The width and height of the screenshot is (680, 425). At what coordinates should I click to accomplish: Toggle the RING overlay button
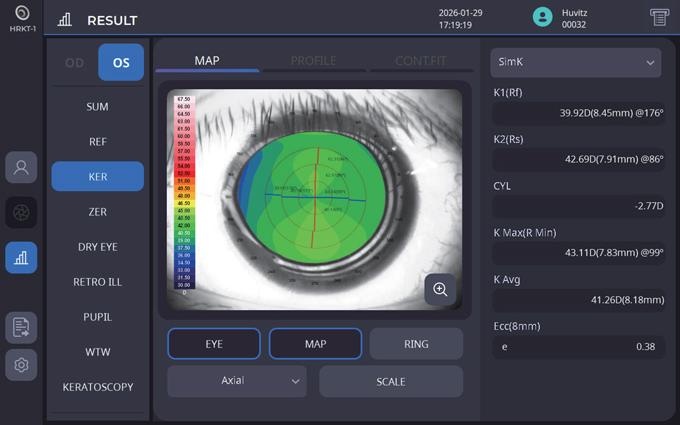(416, 344)
